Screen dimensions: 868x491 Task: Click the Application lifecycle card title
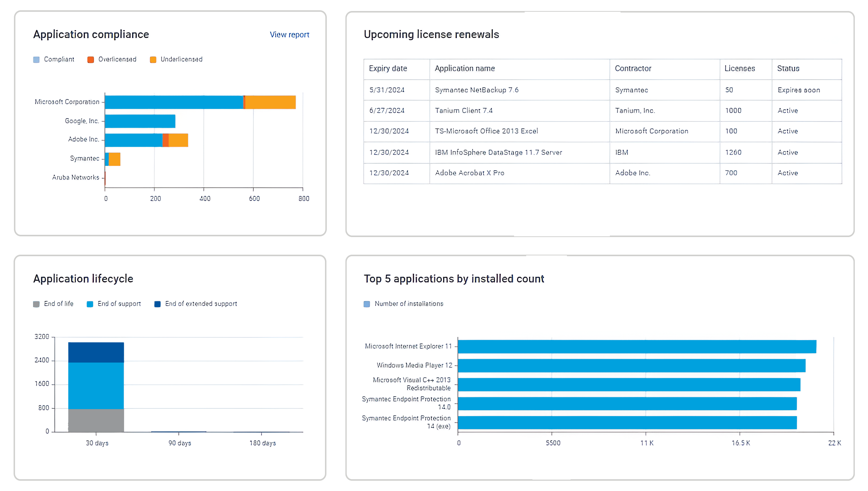pos(83,279)
